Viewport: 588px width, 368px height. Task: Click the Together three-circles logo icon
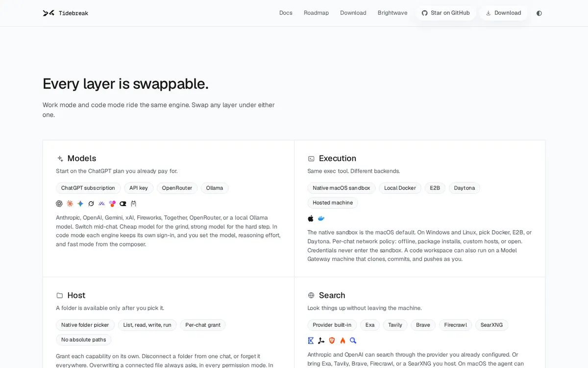pos(112,204)
